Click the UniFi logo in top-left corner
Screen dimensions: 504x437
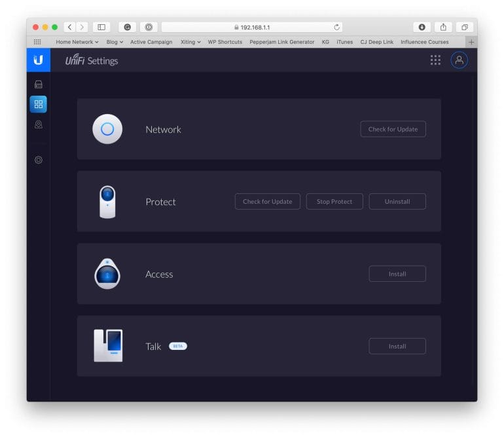(x=38, y=60)
